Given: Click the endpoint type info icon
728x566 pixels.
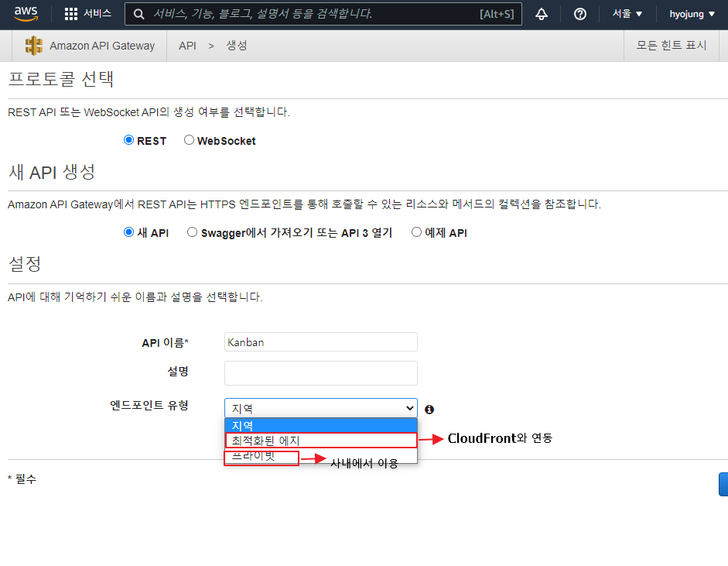Looking at the screenshot, I should [x=429, y=410].
